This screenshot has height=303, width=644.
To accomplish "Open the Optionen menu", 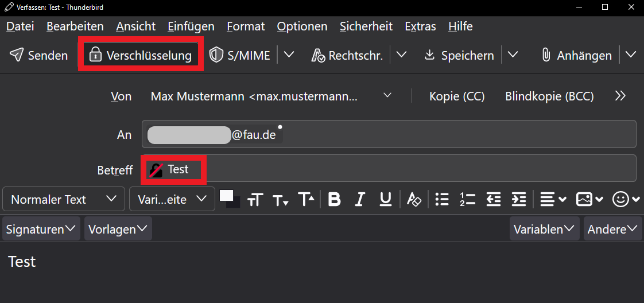I will pos(302,26).
